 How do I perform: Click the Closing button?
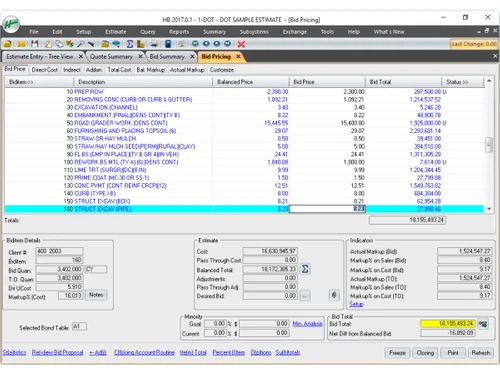(425, 353)
